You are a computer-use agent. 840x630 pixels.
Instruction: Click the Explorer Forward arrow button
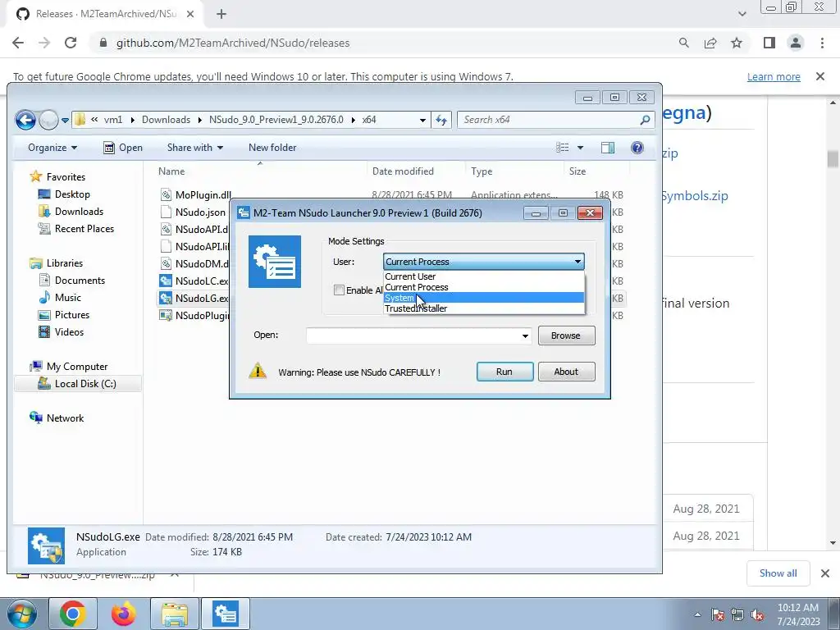tap(48, 120)
